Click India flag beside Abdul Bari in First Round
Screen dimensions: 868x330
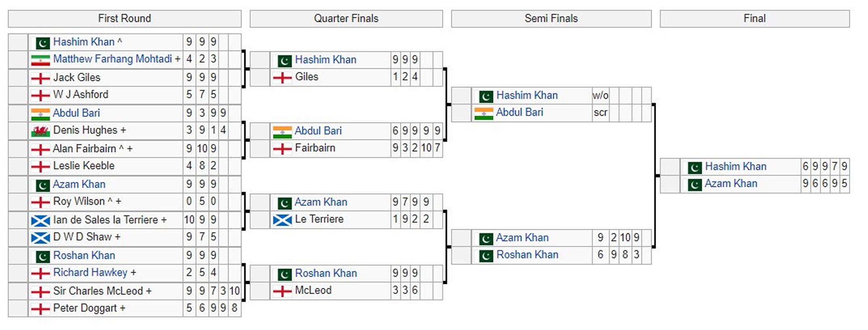tap(40, 114)
